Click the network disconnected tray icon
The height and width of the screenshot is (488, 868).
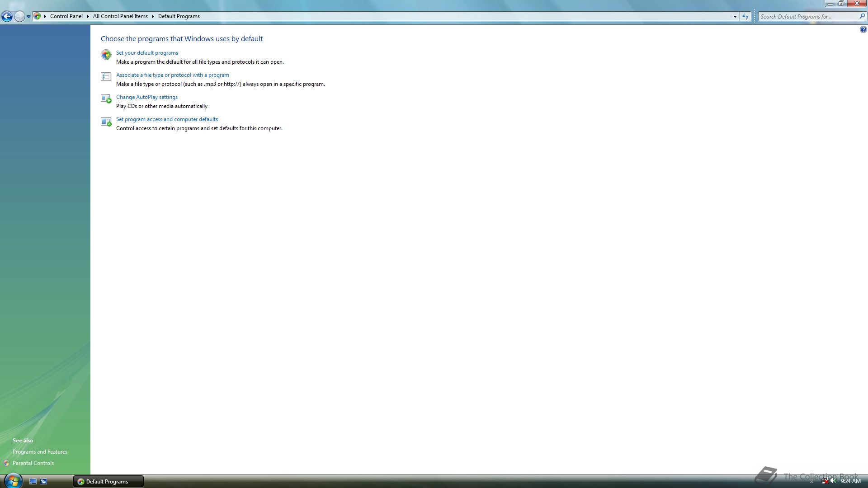825,481
